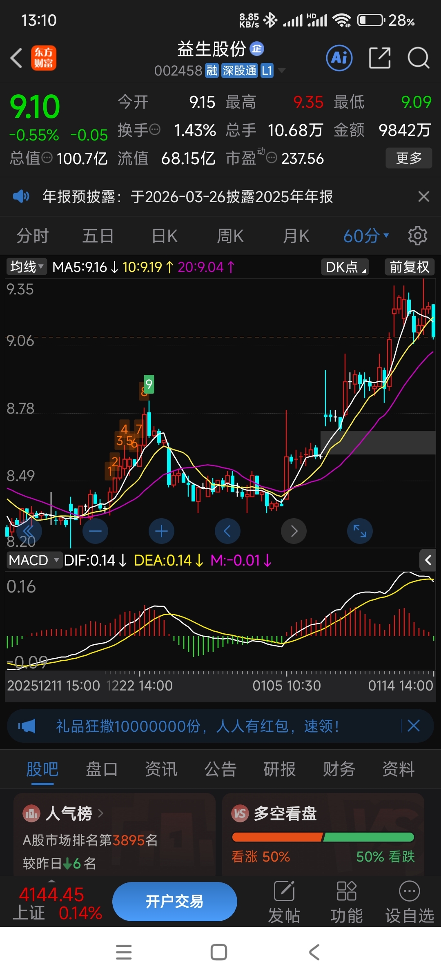
Task: Close the annual report notice
Action: pyautogui.click(x=424, y=196)
